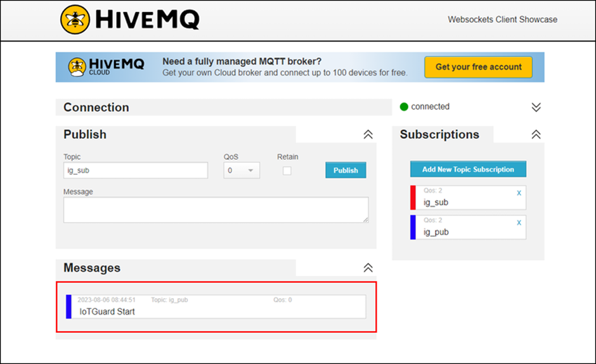Click the Publish button
The height and width of the screenshot is (364, 596).
[346, 171]
